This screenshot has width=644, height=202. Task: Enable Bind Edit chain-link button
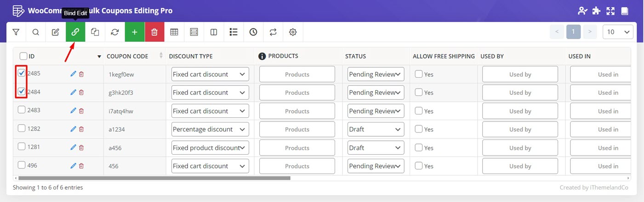coord(75,32)
